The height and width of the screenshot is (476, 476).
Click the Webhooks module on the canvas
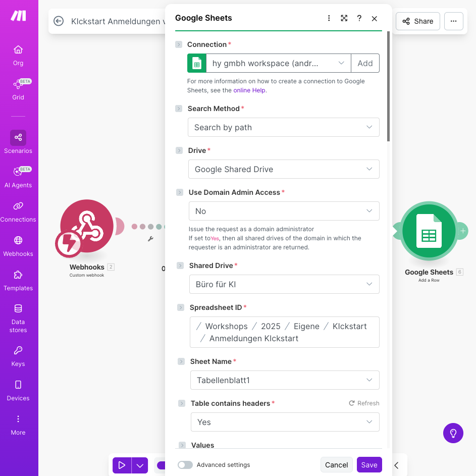tap(87, 226)
